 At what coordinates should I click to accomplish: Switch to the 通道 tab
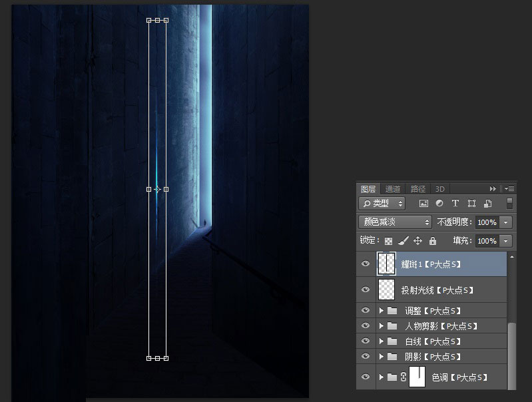pos(393,189)
